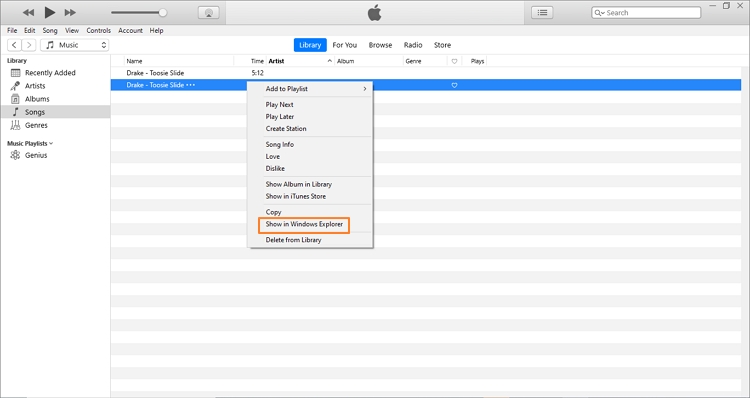Image resolution: width=750 pixels, height=398 pixels.
Task: Open the Music media picker dropdown
Action: [75, 45]
